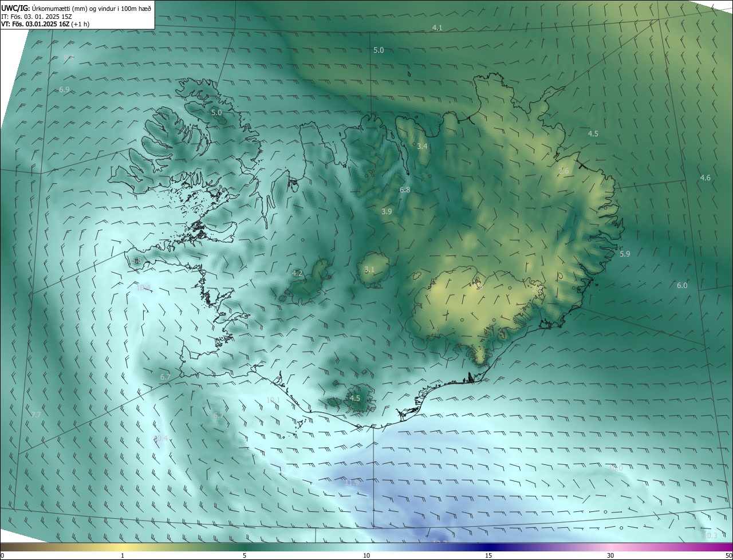733x560 pixels.
Task: Click the 4.6 value on the map
Action: pyautogui.click(x=705, y=178)
